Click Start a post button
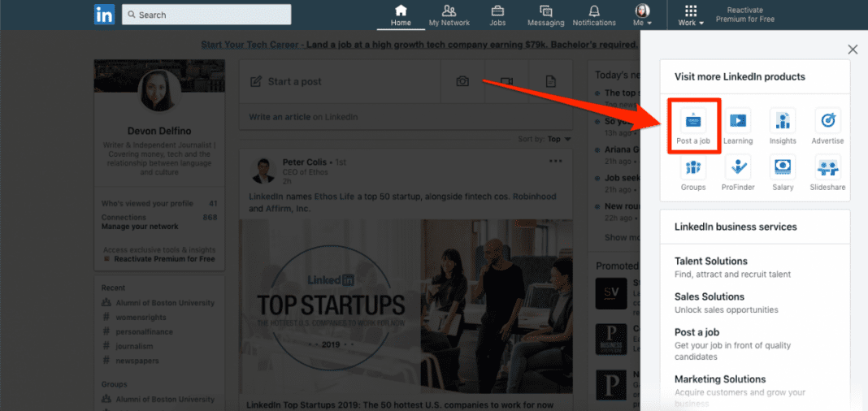 click(340, 81)
